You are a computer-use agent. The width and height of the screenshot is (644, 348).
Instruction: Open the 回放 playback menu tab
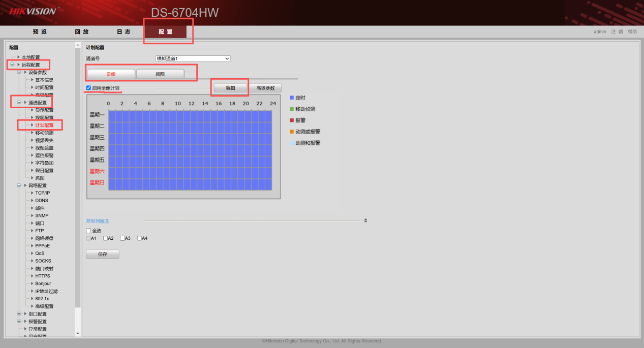pos(81,32)
